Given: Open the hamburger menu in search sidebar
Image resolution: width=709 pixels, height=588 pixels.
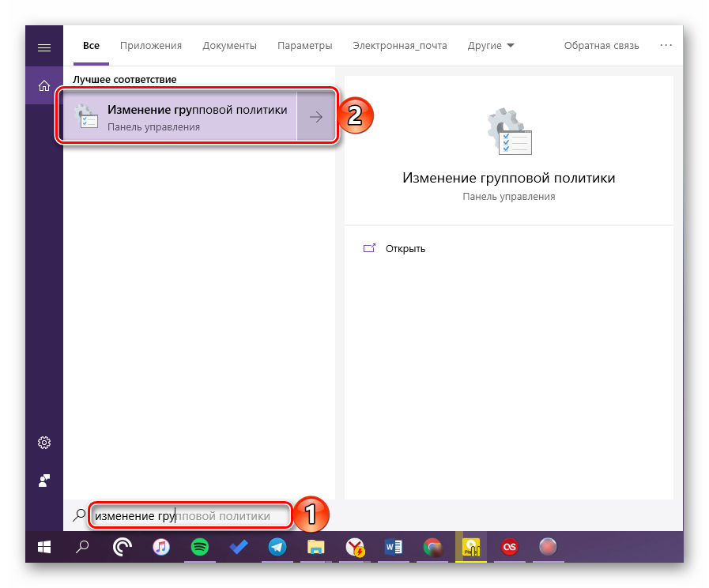Looking at the screenshot, I should coord(43,47).
